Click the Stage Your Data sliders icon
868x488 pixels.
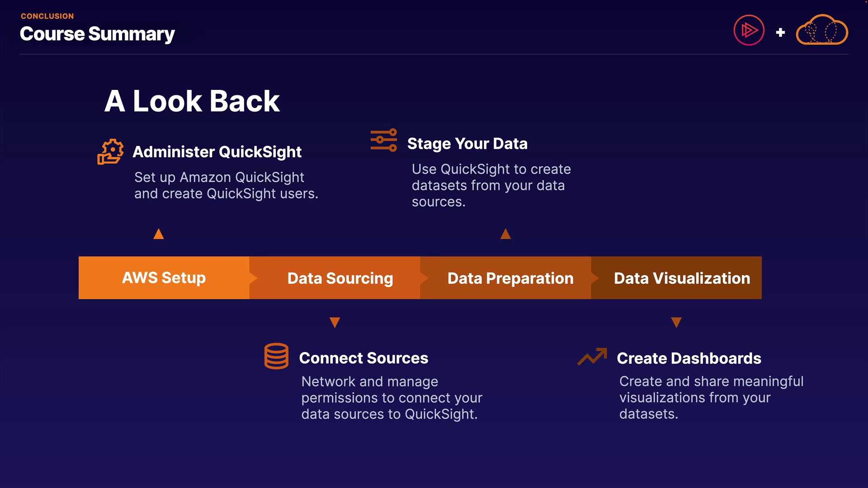(x=384, y=140)
